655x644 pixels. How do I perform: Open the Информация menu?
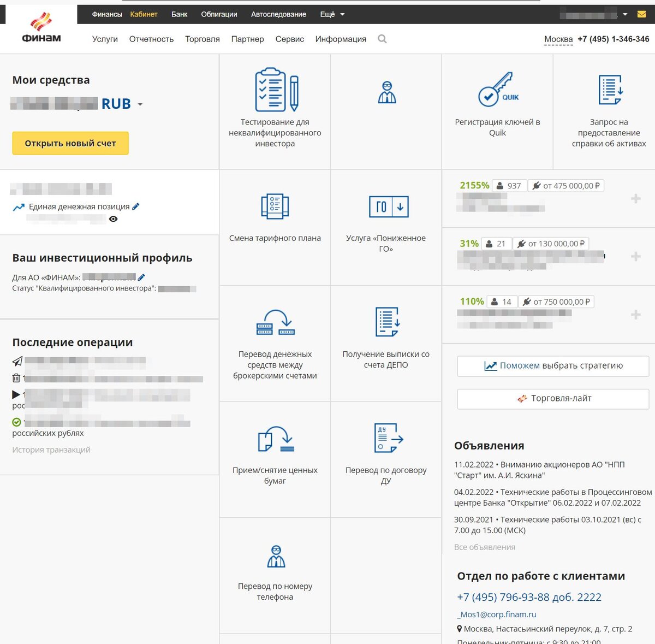(341, 39)
